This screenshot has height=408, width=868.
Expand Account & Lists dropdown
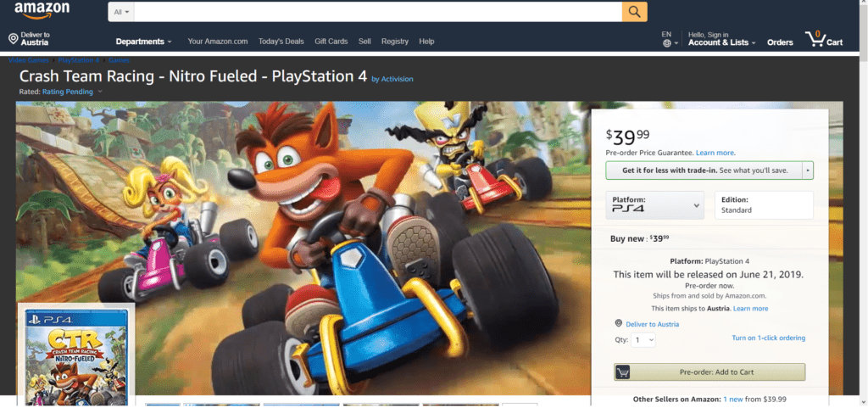click(722, 42)
